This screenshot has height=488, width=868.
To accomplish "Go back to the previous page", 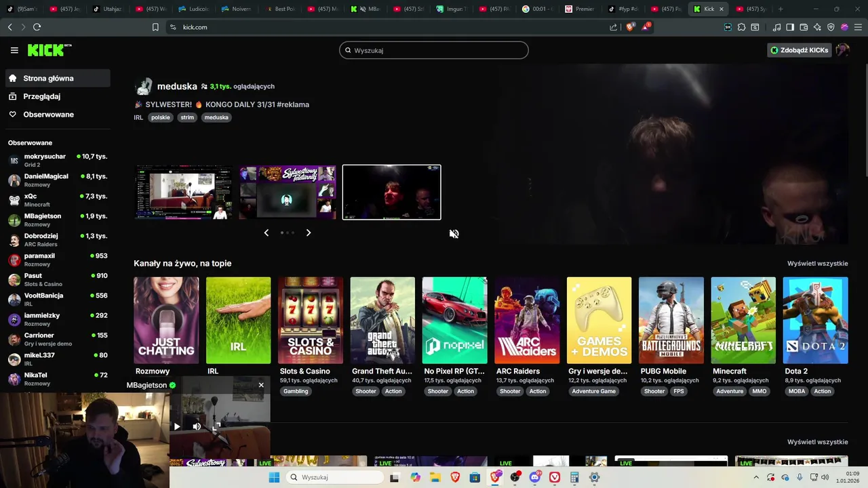I will click(x=9, y=27).
